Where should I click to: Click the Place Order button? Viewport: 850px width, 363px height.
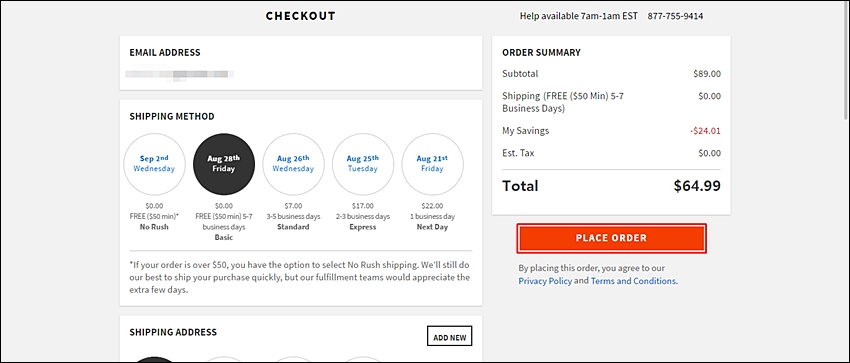[x=611, y=238]
